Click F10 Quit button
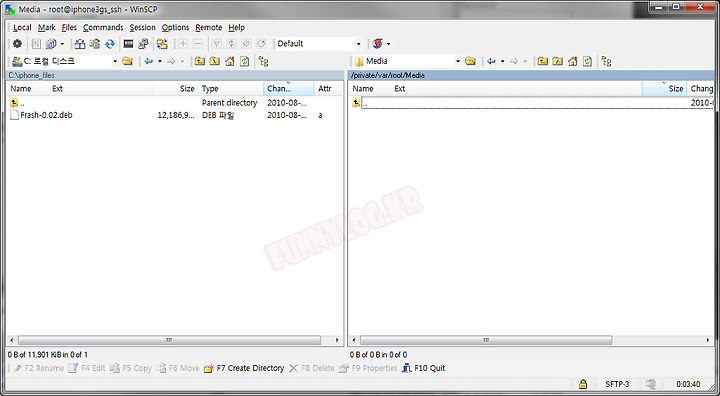This screenshot has width=720, height=396. coord(423,368)
